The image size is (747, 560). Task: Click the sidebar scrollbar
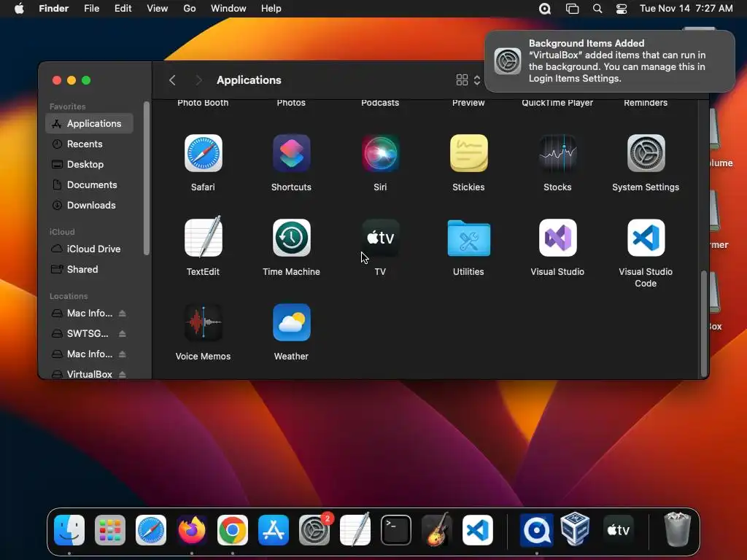(147, 179)
